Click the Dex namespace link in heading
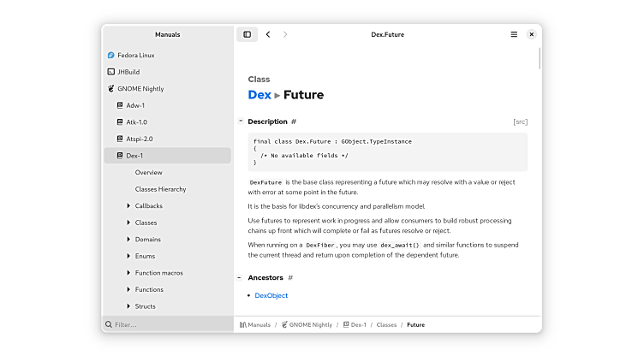The image size is (644, 362). click(259, 95)
